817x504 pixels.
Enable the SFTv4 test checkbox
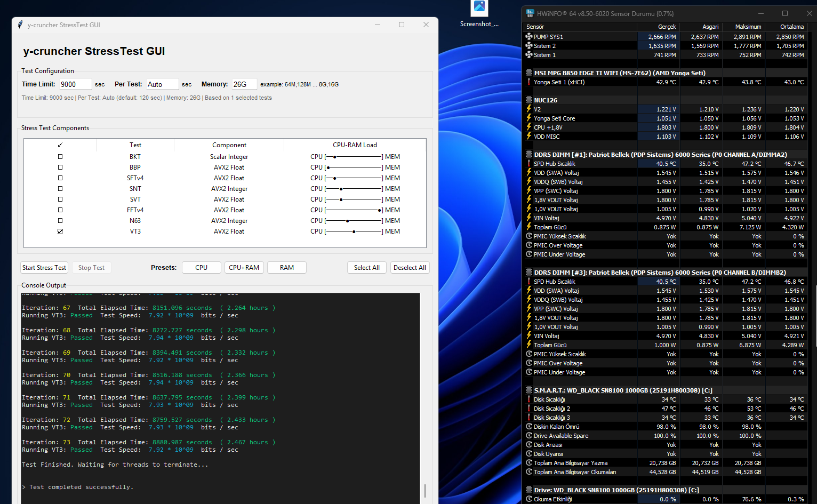pos(60,178)
